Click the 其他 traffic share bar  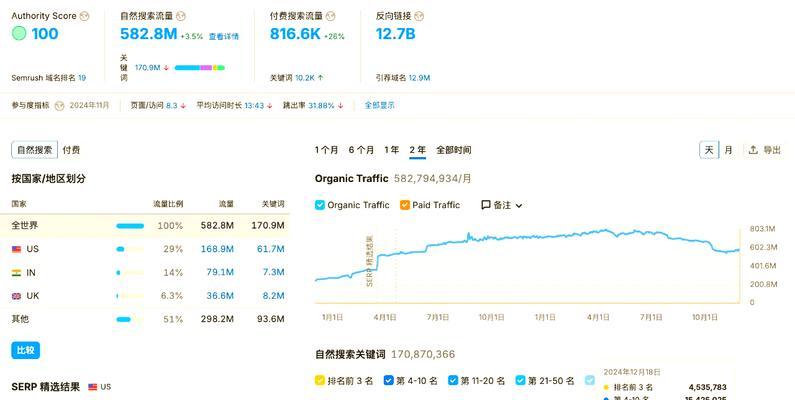tap(130, 319)
